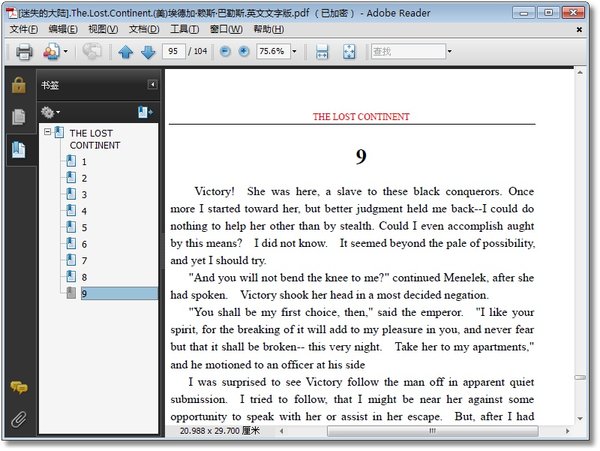Click the zoom out minus button

(225, 51)
